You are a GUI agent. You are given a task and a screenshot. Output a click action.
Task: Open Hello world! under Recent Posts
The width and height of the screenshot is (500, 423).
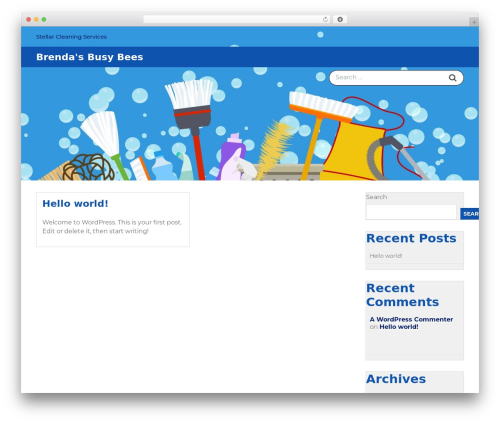pyautogui.click(x=386, y=256)
